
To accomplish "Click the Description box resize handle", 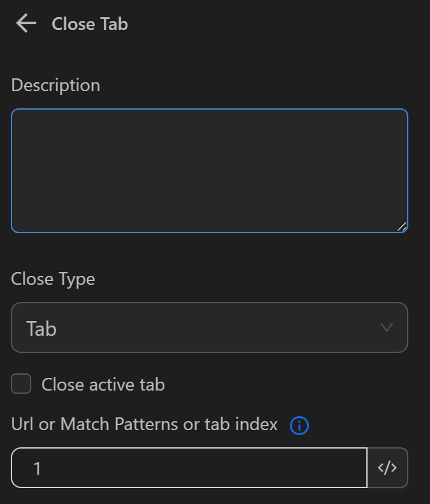I will (x=401, y=226).
